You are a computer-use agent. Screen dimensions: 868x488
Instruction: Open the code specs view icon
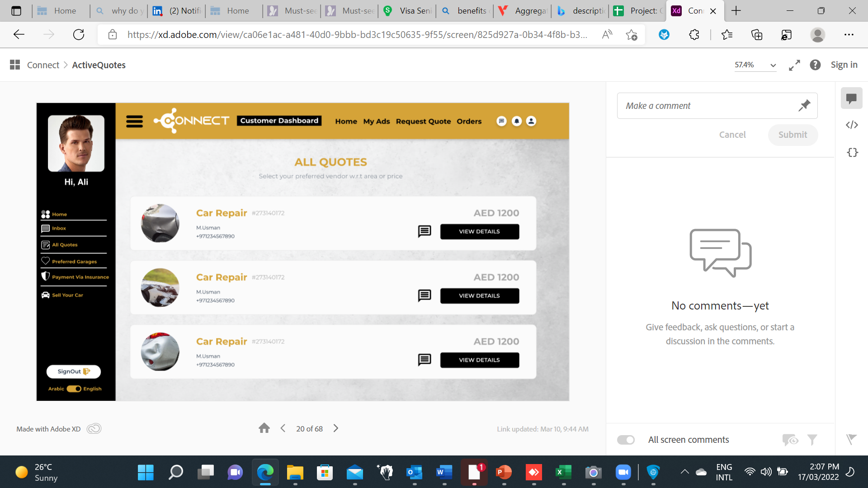point(852,125)
